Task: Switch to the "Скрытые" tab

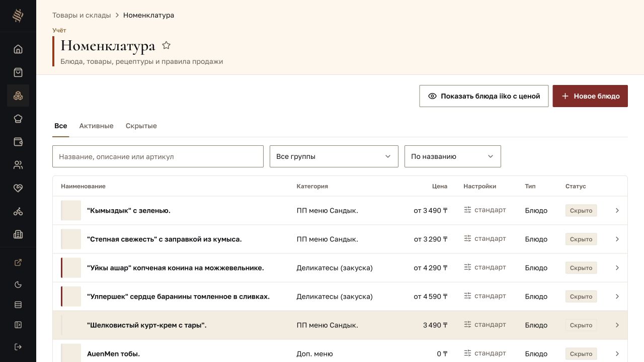Action: (x=141, y=126)
